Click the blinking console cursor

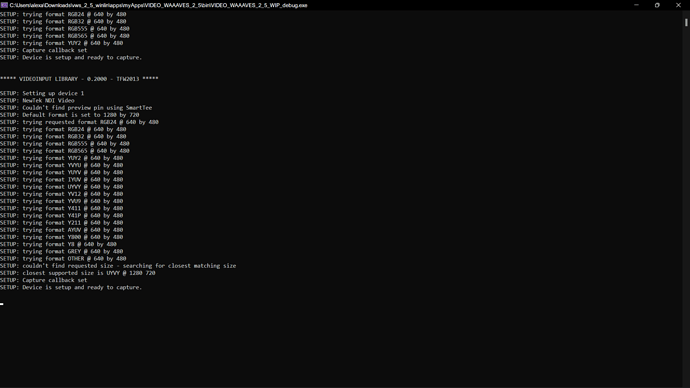[2, 304]
